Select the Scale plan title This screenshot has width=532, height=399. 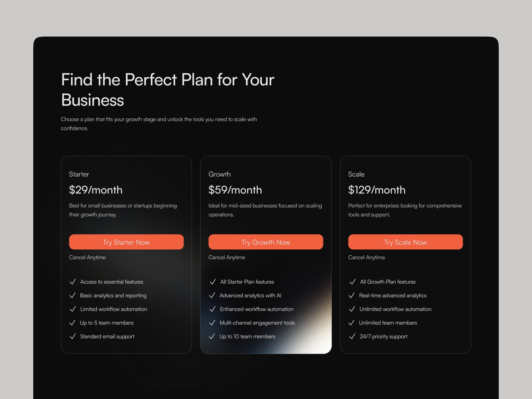356,174
